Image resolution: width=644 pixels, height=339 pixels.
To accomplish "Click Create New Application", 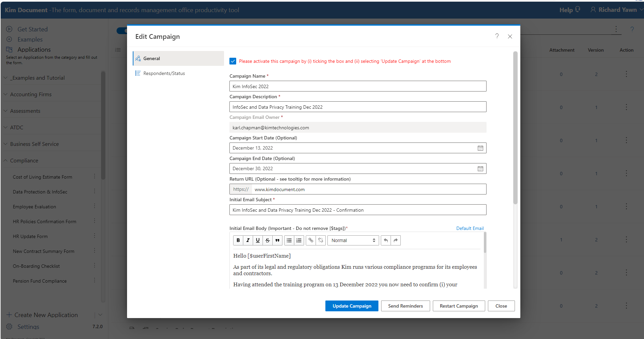I will click(46, 315).
